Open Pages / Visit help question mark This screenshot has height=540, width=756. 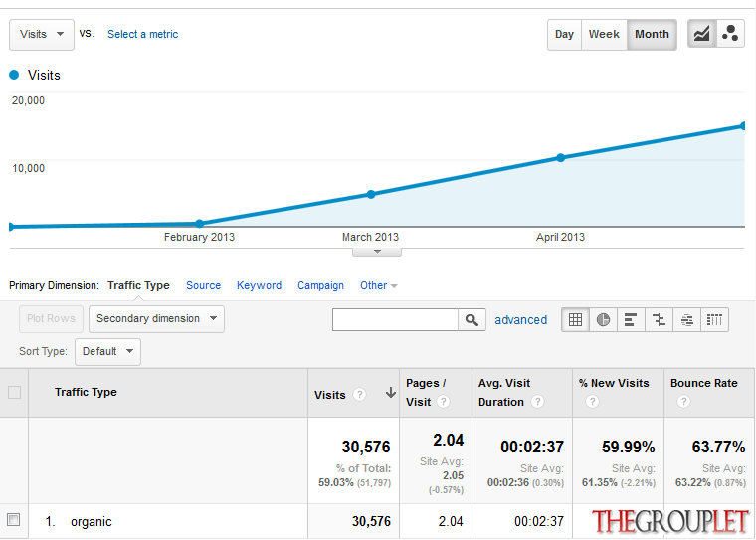click(x=443, y=401)
